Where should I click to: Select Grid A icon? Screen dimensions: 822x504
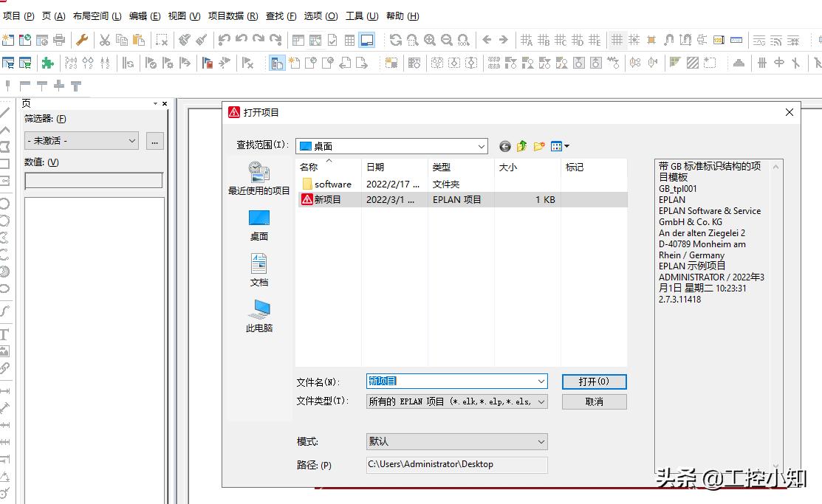tap(527, 40)
